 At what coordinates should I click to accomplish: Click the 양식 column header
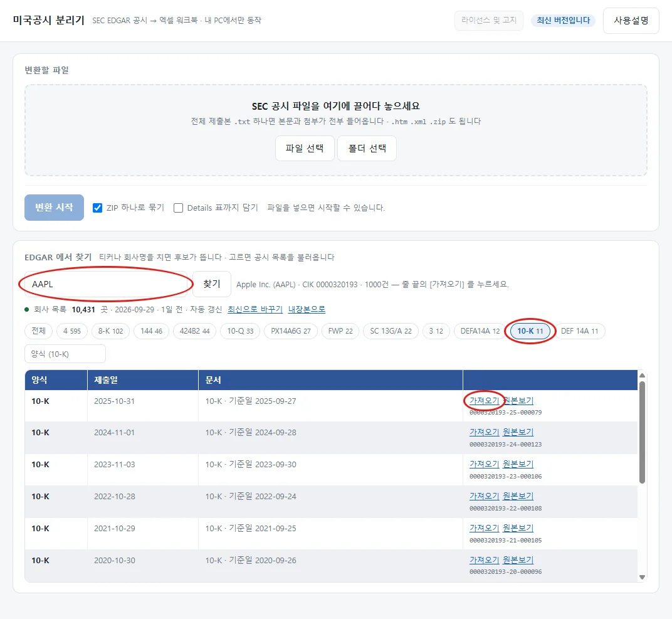(56, 380)
